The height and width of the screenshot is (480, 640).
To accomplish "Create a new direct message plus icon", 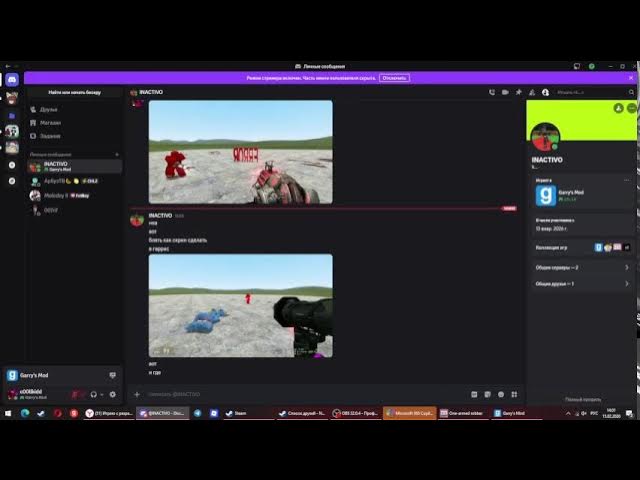I will 117,155.
